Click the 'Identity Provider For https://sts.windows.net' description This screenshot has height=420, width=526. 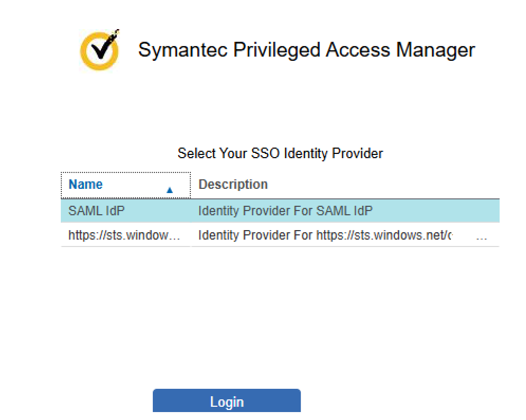click(325, 235)
